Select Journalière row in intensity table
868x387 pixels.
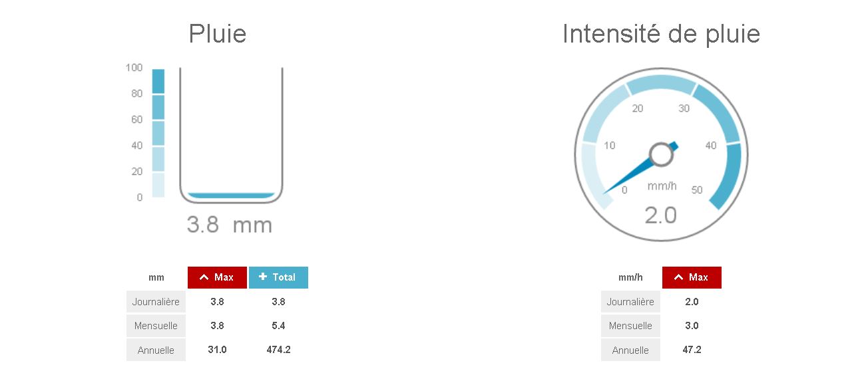click(x=630, y=302)
